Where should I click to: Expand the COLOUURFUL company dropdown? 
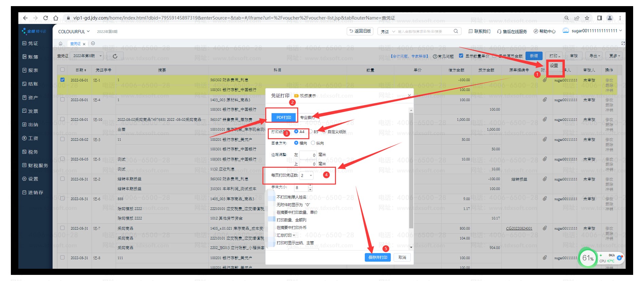74,31
